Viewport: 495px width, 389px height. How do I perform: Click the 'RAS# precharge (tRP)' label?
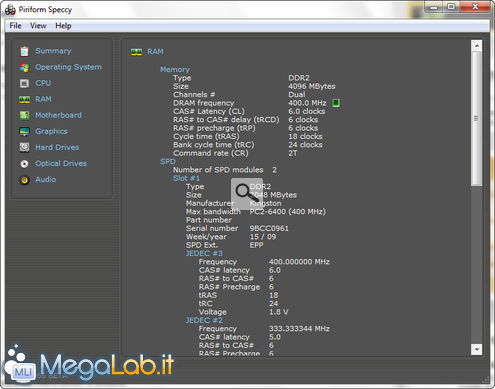point(214,128)
